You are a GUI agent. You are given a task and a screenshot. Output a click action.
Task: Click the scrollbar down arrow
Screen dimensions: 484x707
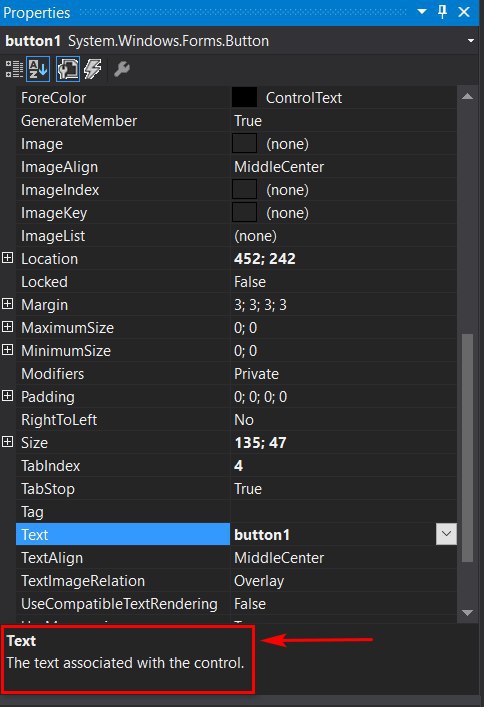468,613
